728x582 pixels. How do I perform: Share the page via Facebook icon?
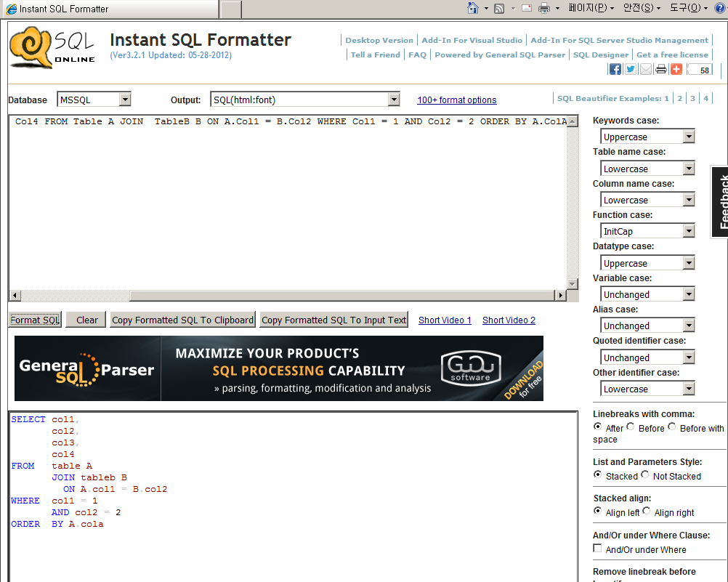(615, 70)
